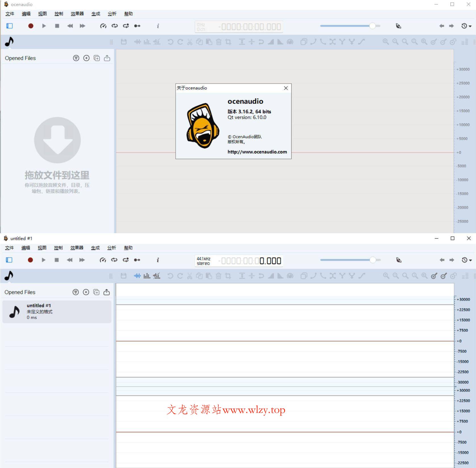The image size is (476, 468).
Task: Close the ocenaudio about dialog
Action: [x=286, y=88]
